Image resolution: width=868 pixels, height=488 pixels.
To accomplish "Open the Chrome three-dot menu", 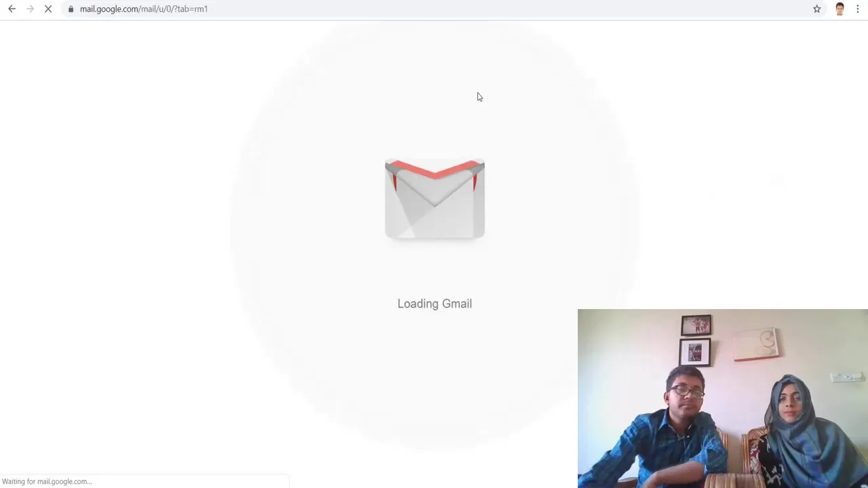I will pyautogui.click(x=858, y=9).
